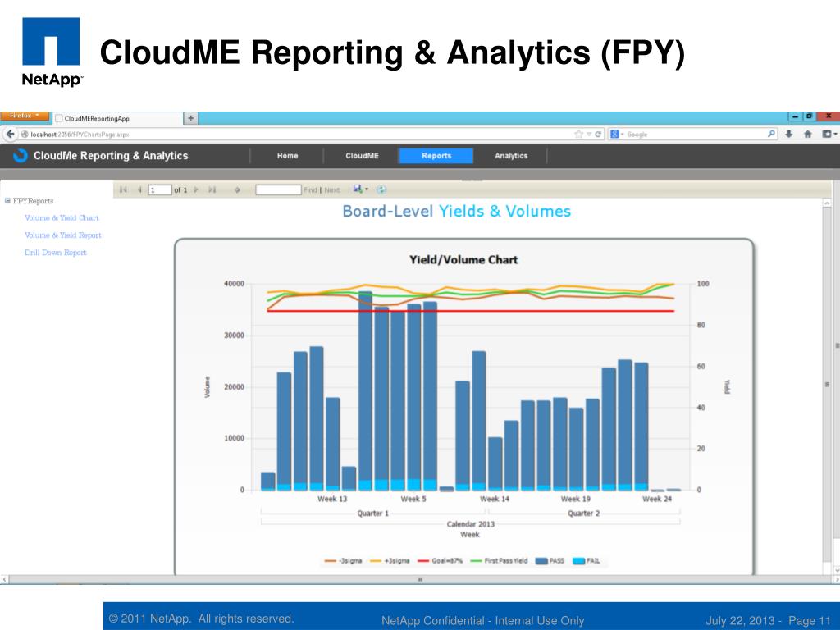Click the horizontal scrollbar thumb
The width and height of the screenshot is (840, 630).
[x=420, y=579]
